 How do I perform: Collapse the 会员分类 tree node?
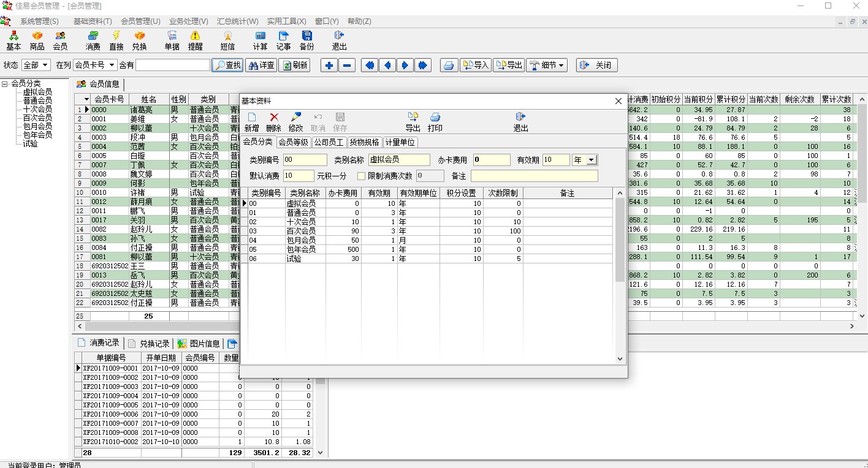click(5, 84)
